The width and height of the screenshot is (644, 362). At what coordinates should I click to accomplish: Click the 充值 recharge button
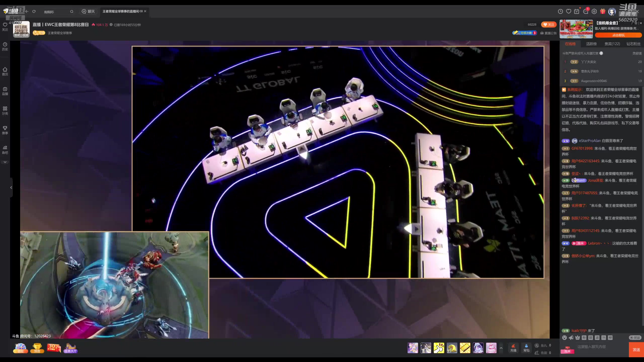click(513, 348)
